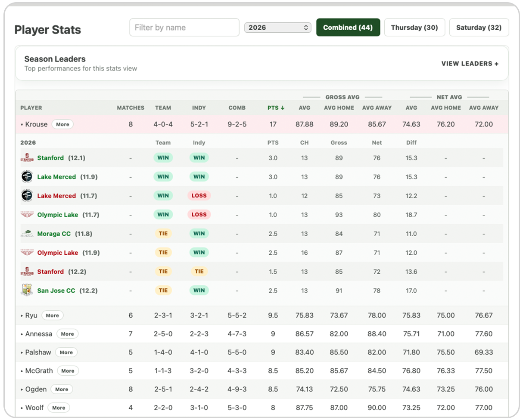Click the Lake Merced logo in the 11.9 row
Image resolution: width=523 pixels, height=420 pixels.
tap(27, 177)
